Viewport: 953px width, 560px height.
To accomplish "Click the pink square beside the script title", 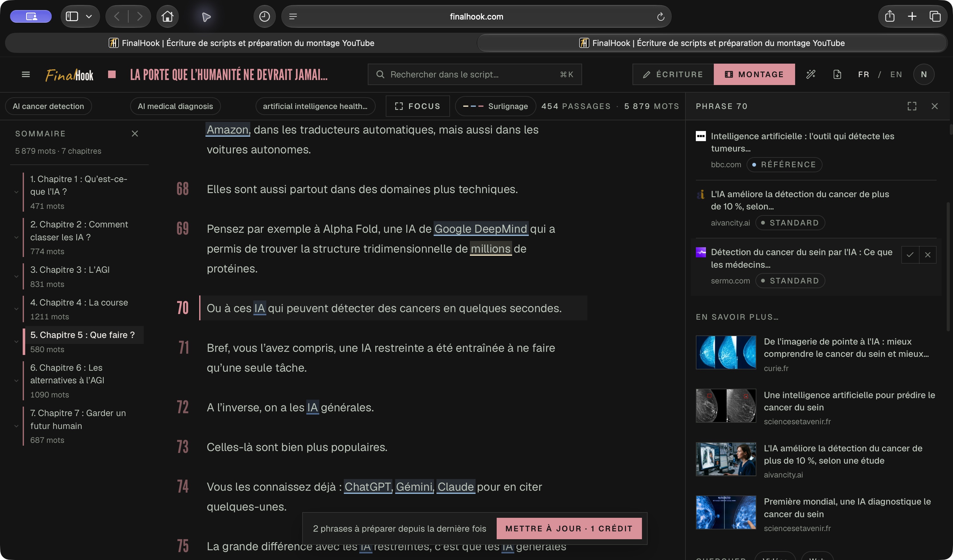I will tap(112, 74).
